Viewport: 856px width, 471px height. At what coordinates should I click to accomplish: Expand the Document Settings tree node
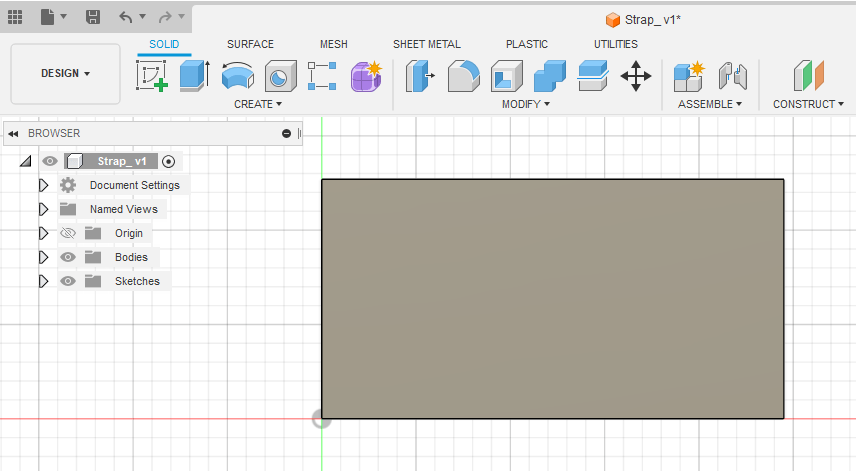(43, 185)
